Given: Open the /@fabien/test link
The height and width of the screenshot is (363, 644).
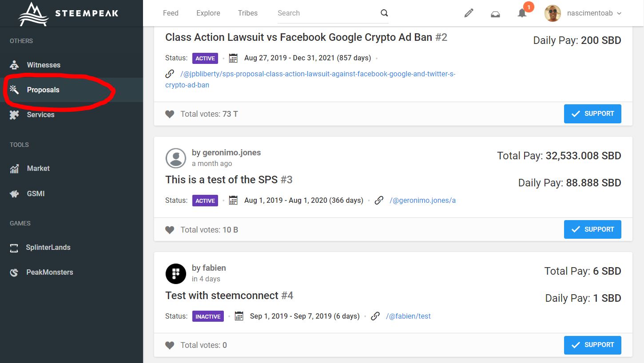Looking at the screenshot, I should (x=408, y=316).
